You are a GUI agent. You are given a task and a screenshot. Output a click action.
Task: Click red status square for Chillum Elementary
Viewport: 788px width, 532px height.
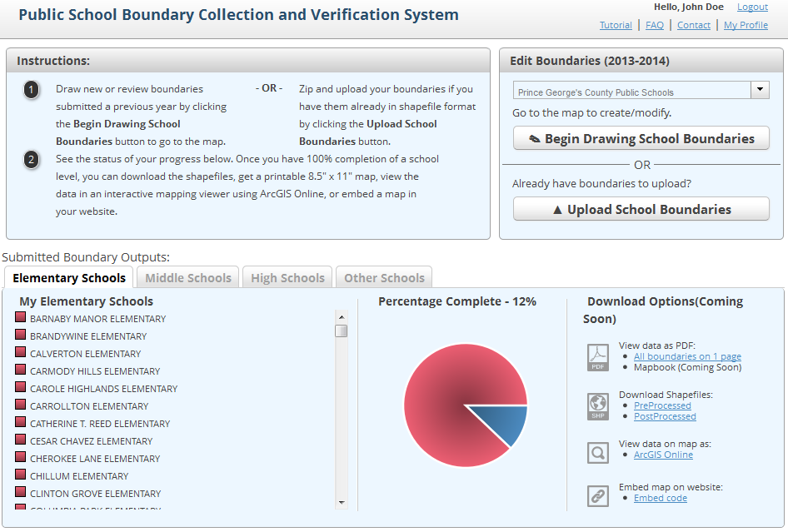[x=20, y=475]
